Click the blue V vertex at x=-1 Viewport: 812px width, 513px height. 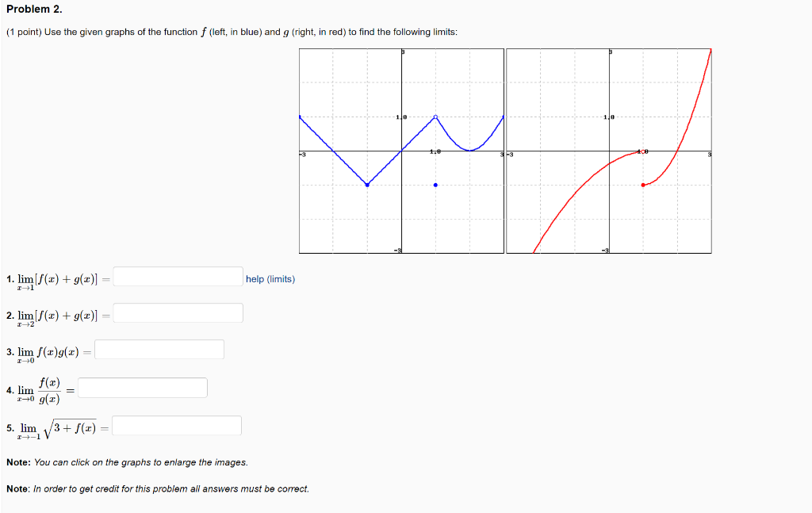[x=367, y=185]
